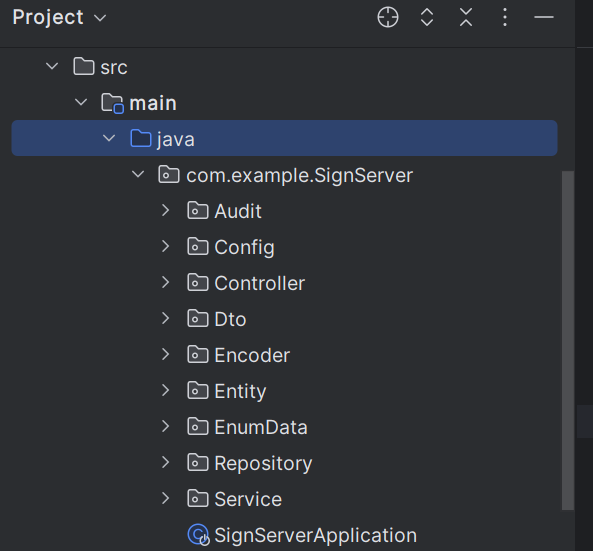Collapse the com.example.SignServer package
The width and height of the screenshot is (593, 551).
138,174
